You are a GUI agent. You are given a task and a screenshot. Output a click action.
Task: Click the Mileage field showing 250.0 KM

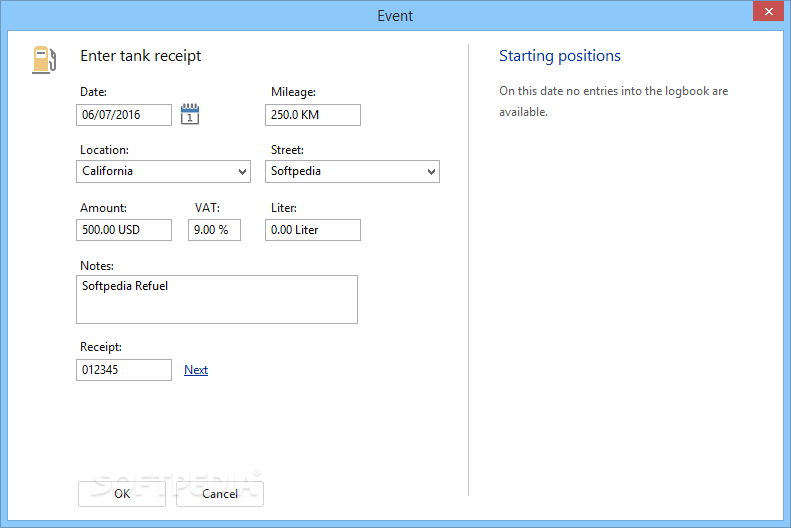click(313, 115)
